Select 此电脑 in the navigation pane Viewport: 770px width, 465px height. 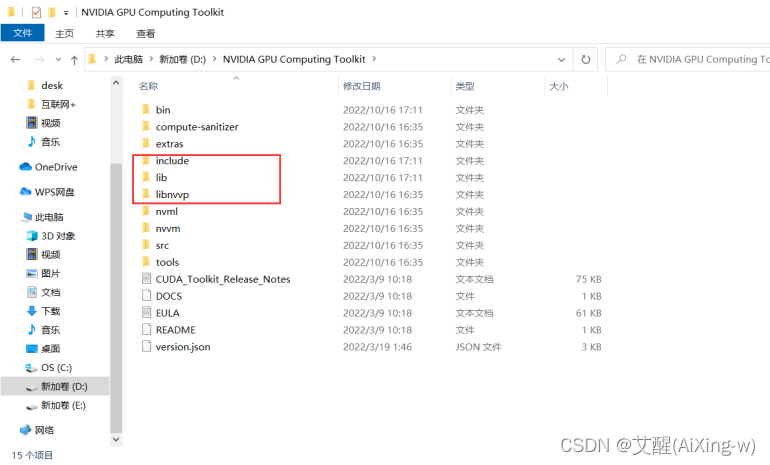click(42, 217)
